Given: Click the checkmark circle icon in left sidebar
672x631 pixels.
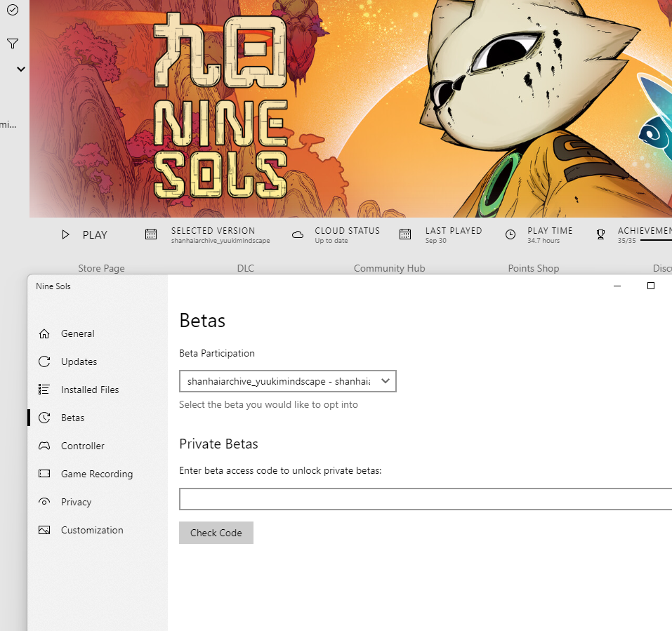Looking at the screenshot, I should click(x=13, y=10).
